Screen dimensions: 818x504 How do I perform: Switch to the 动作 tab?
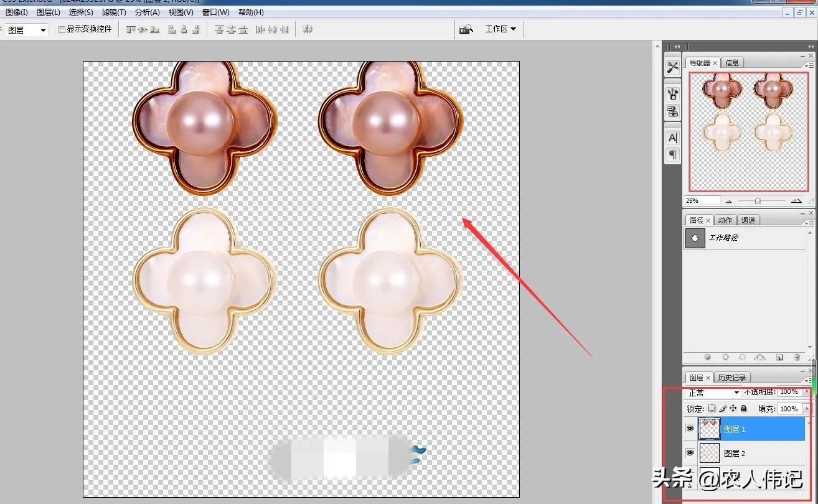(x=725, y=220)
